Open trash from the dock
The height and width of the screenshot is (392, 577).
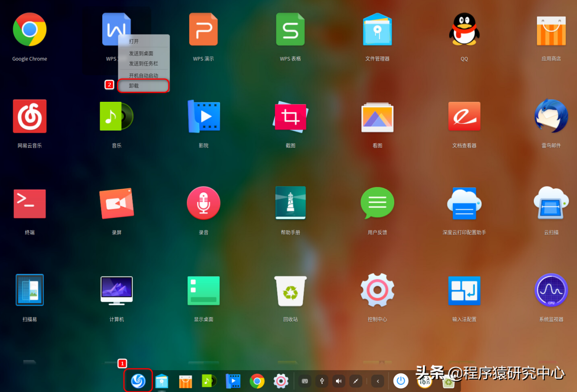coord(448,382)
